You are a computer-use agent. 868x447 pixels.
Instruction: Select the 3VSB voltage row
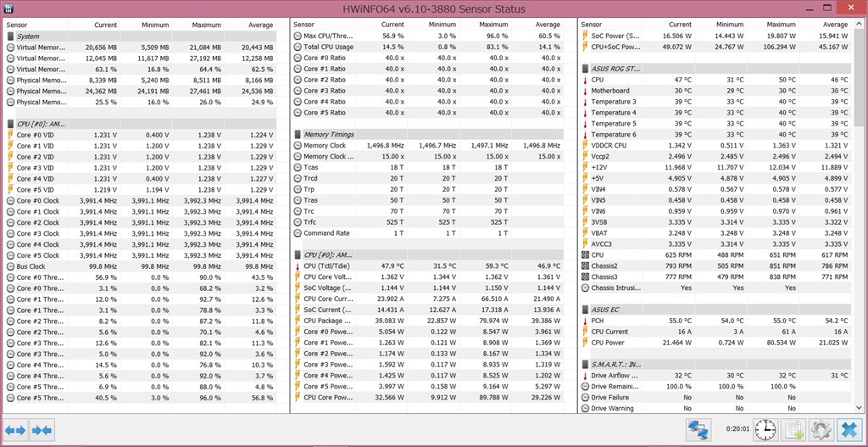715,222
